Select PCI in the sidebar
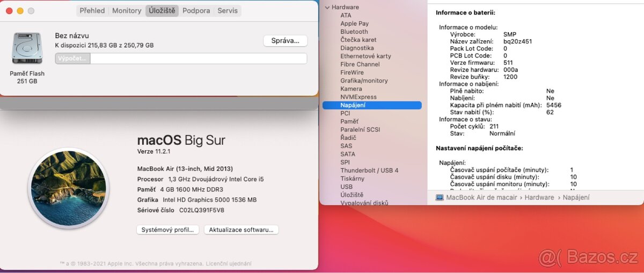 pos(345,113)
